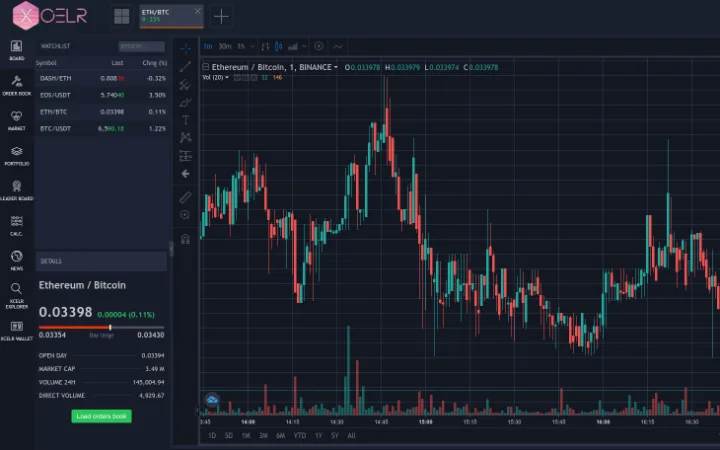This screenshot has width=720, height=450.
Task: Select ETH/BTC in the watchlist
Action: (x=101, y=112)
